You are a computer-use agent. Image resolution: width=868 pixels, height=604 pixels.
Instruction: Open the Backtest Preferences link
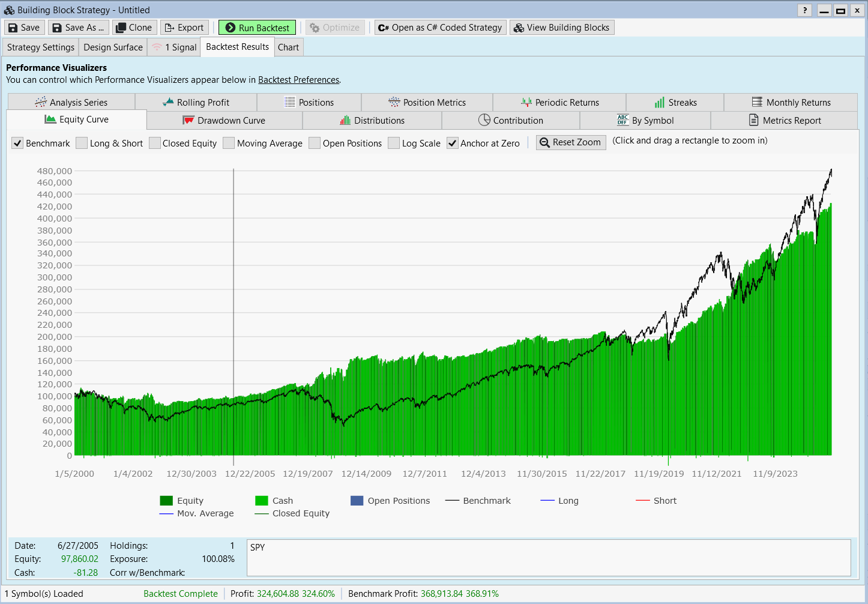click(298, 80)
